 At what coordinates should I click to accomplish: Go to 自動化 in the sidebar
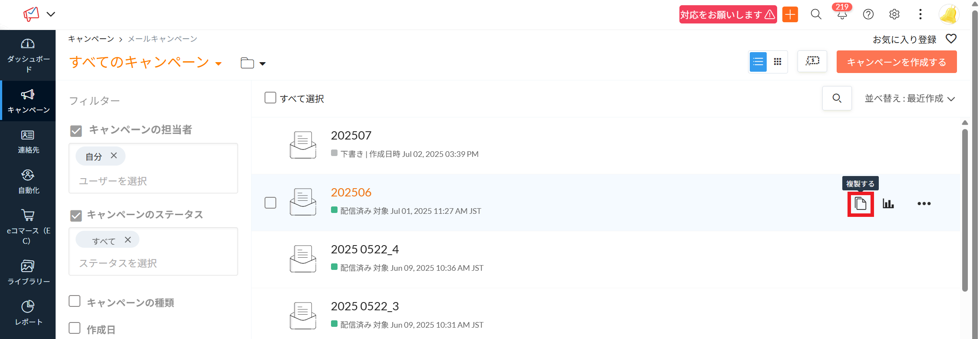pos(28,182)
